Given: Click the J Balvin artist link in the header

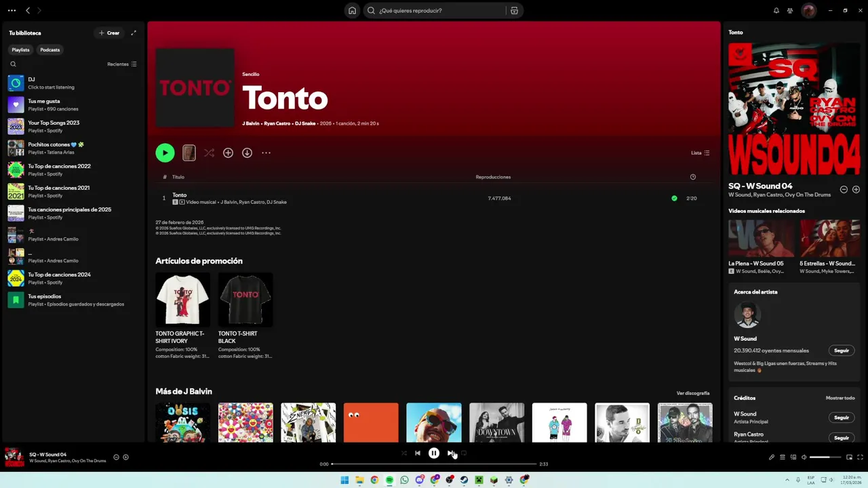Looking at the screenshot, I should (x=251, y=123).
